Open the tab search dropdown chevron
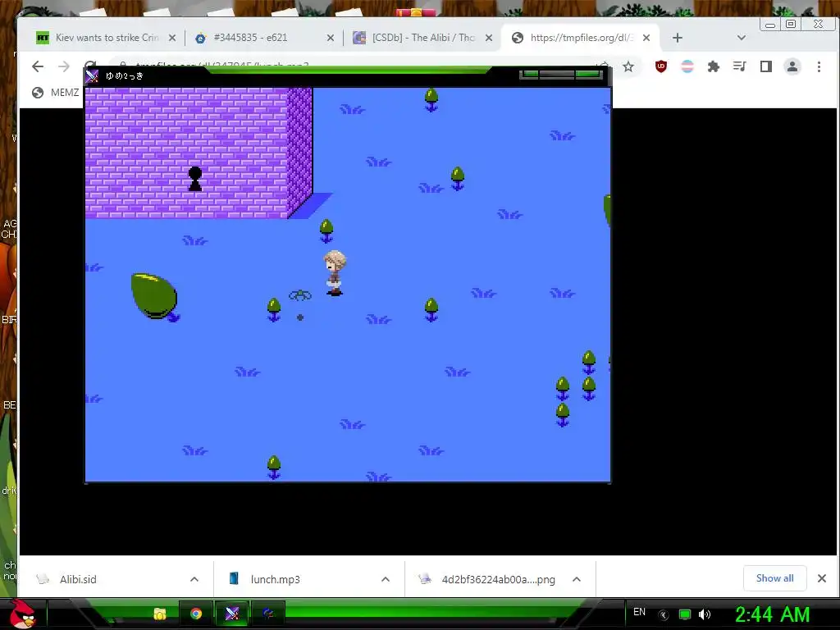 point(742,38)
